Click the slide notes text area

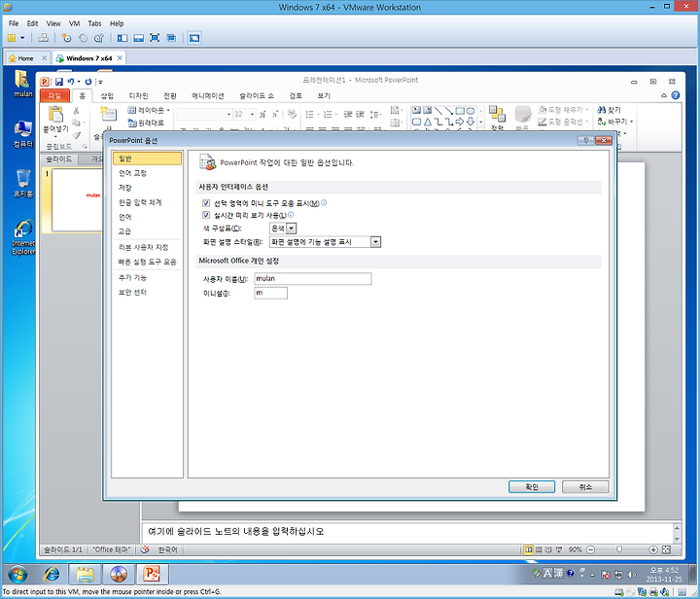point(407,532)
